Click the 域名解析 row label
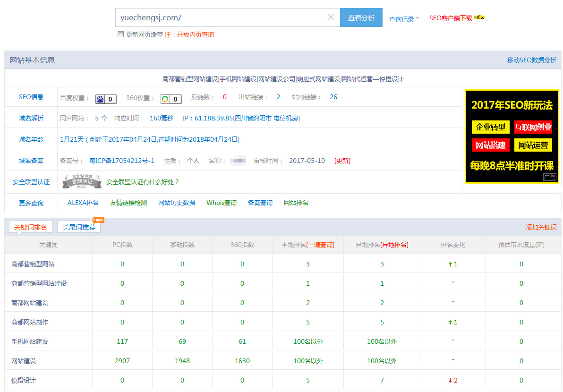Image resolution: width=563 pixels, height=392 pixels. click(31, 118)
